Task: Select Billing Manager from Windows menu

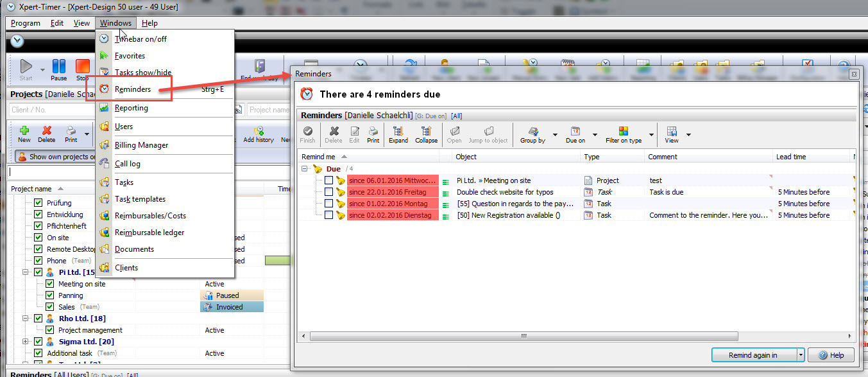Action: click(x=141, y=145)
